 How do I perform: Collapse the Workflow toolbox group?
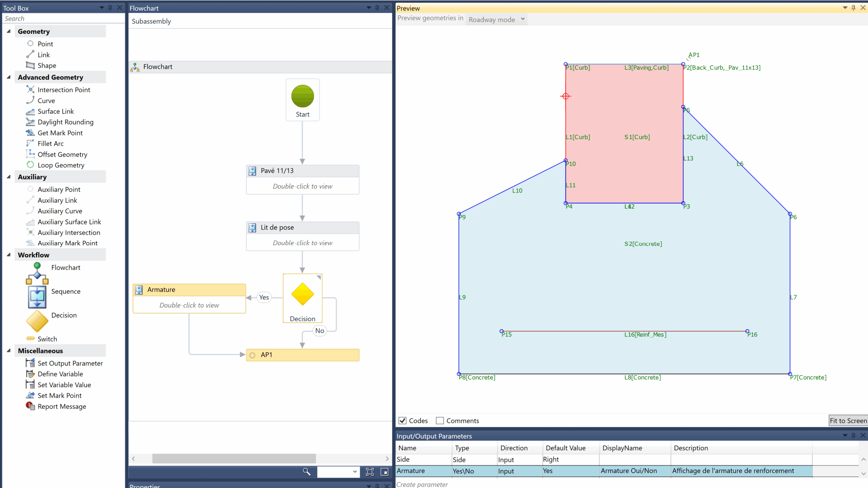[9, 255]
